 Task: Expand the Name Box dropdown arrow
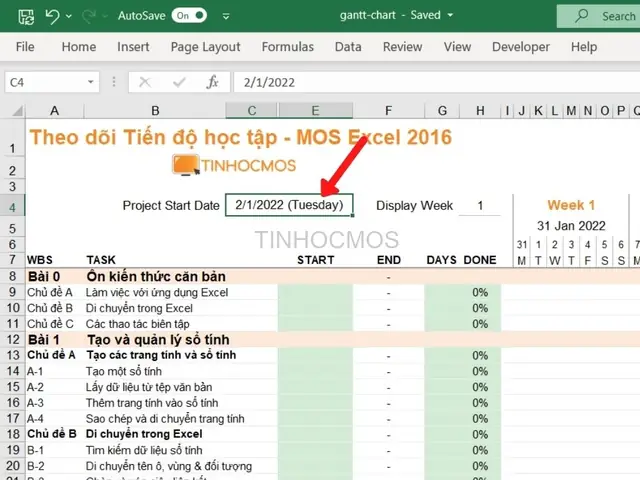click(x=91, y=82)
